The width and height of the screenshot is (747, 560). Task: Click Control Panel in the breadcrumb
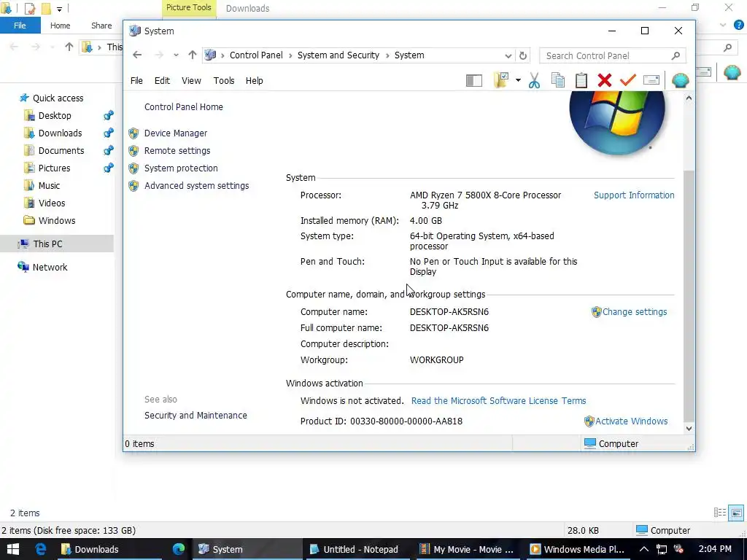point(256,55)
